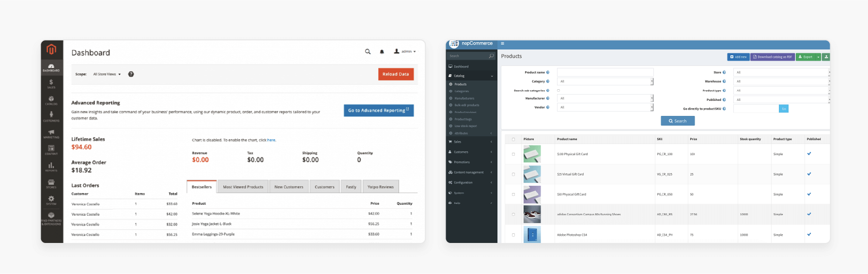Open the Vendor dropdown
The height and width of the screenshot is (274, 868).
click(x=605, y=107)
